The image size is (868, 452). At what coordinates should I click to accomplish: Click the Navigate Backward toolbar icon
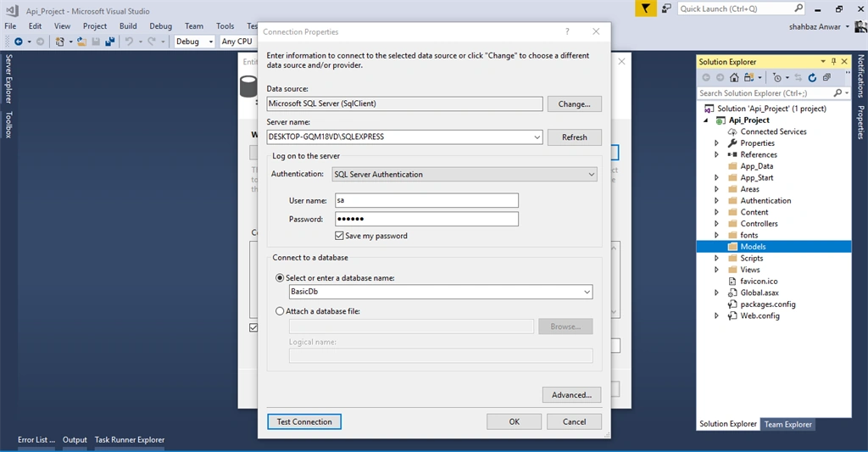pyautogui.click(x=19, y=42)
